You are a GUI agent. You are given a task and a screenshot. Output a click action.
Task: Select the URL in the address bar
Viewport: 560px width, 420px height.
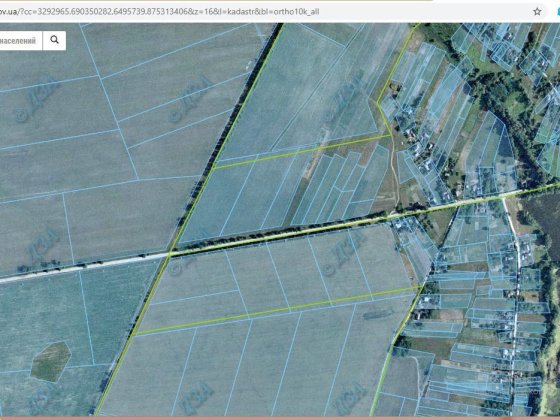point(159,11)
